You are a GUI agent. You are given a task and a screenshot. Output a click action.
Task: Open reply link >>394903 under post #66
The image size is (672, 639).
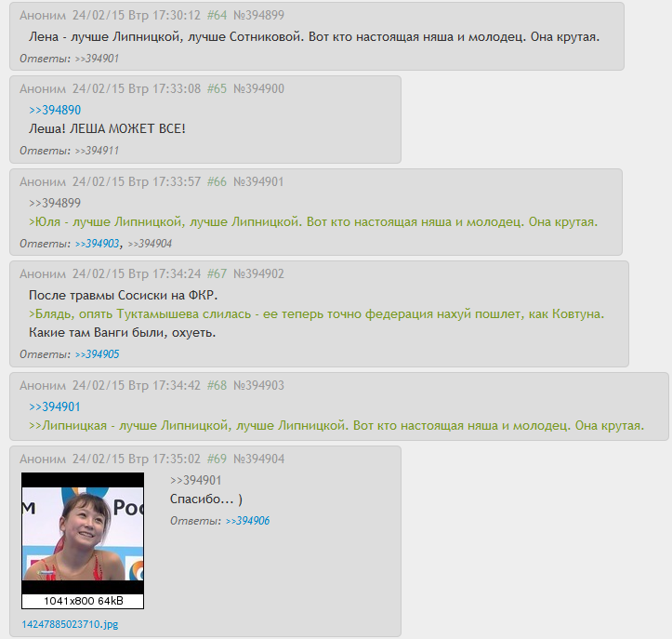(x=97, y=244)
